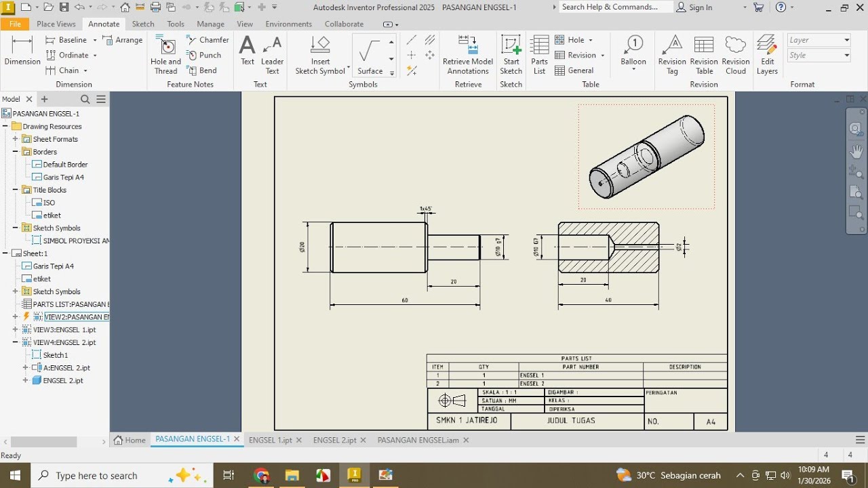
Task: Select the Dimension tool
Action: 22,51
